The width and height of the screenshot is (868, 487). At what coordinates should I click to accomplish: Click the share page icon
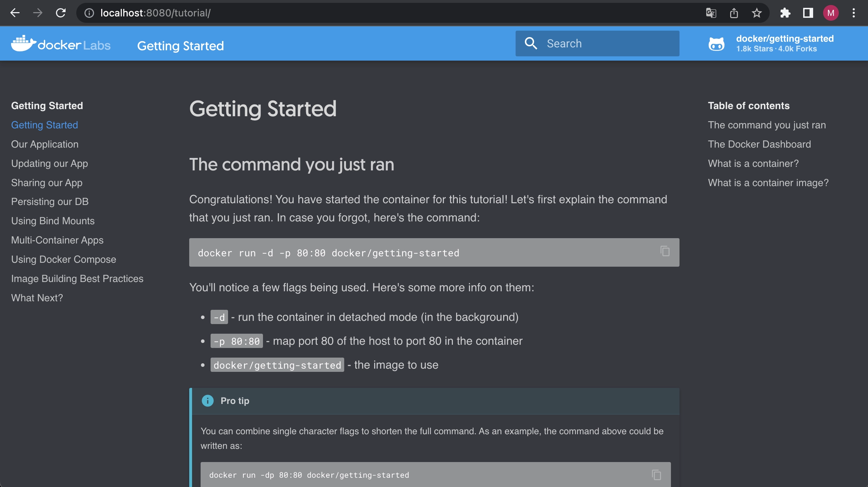(734, 13)
